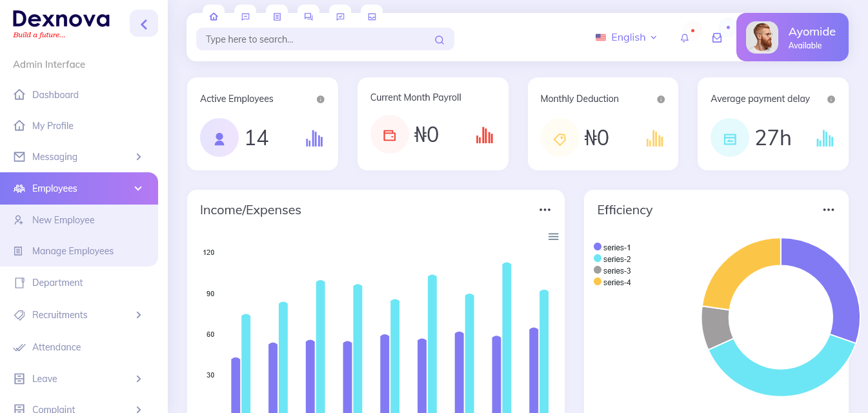Image resolution: width=868 pixels, height=413 pixels.
Task: Open Income/Expenses chart hamburger menu
Action: pos(553,237)
